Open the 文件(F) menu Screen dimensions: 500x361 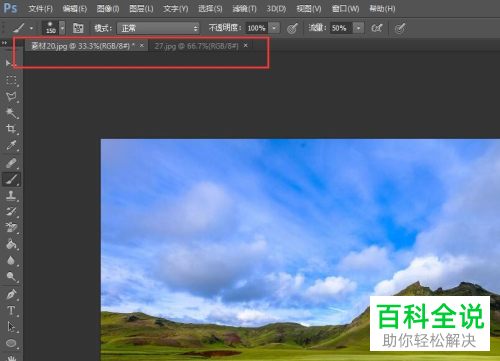point(40,9)
